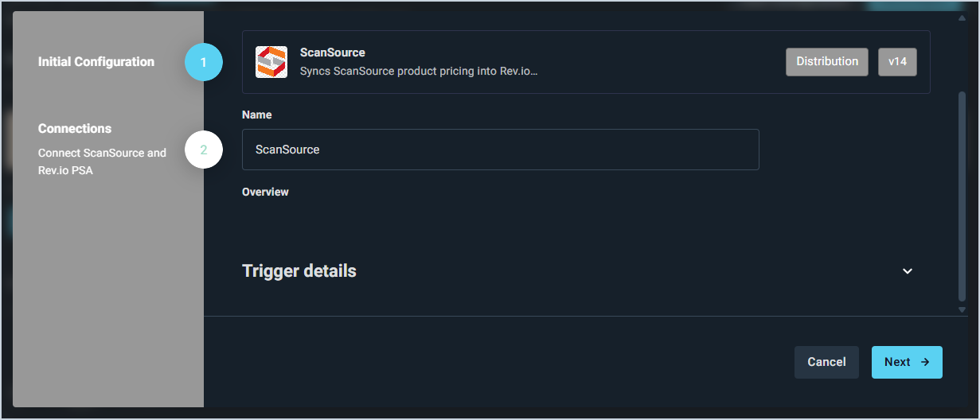Viewport: 980px width, 420px height.
Task: Click the Syncs ScanSource product pricing description
Action: pos(419,71)
